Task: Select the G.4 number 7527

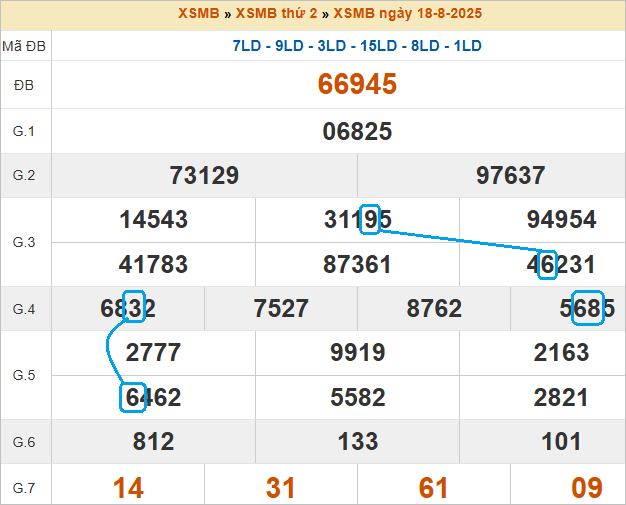Action: click(281, 309)
